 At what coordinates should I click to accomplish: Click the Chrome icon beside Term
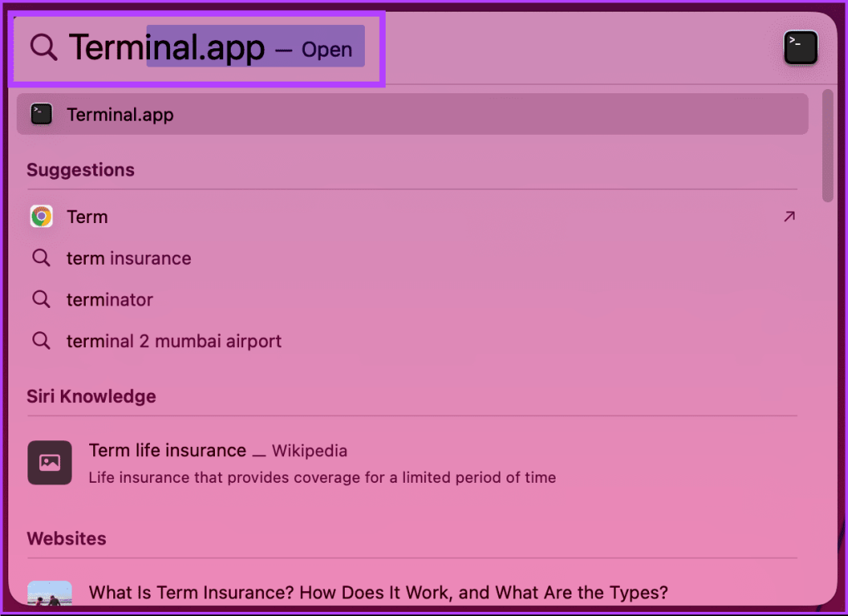[41, 216]
